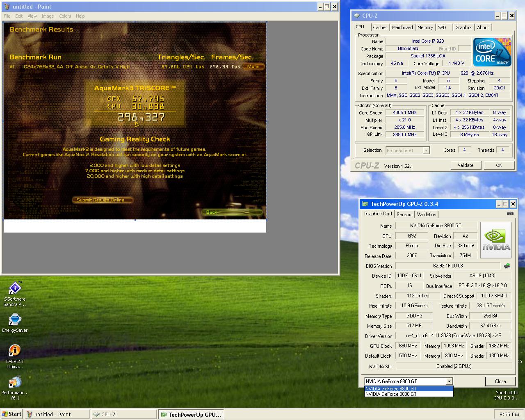Click the GPU-Z screenshot camera icon

[x=510, y=214]
